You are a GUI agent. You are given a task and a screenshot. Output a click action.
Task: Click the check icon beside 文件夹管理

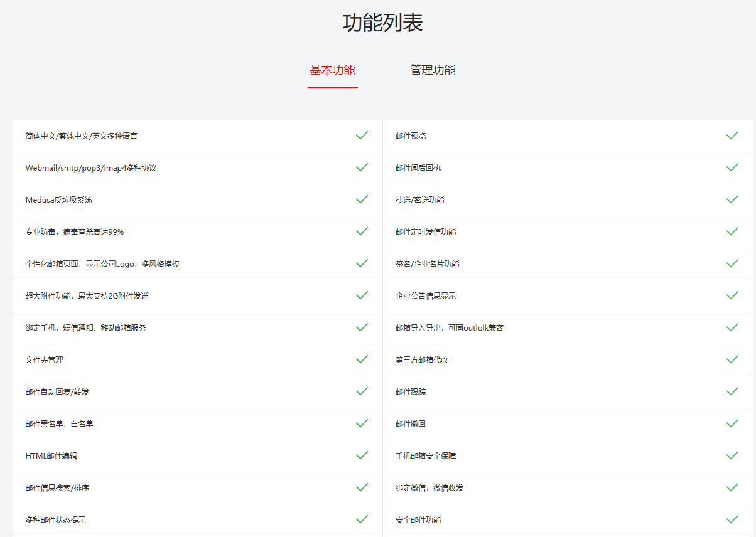click(362, 359)
